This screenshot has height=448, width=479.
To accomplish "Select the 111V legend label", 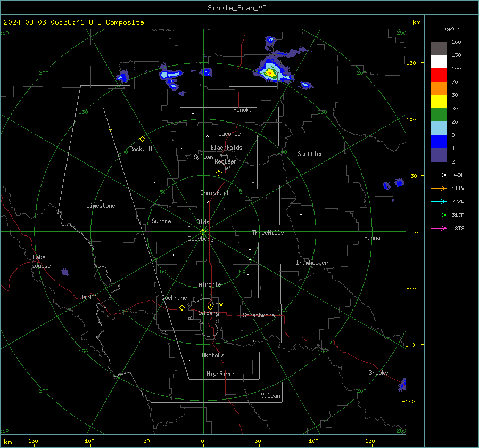I will 458,189.
